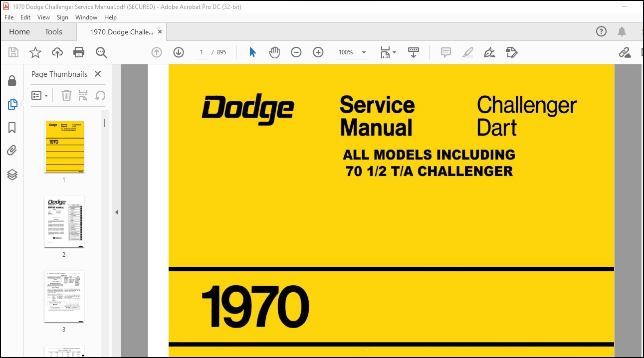Screen dimensions: 644x358
Task: Open the Attachments paperclip panel
Action: coord(12,151)
